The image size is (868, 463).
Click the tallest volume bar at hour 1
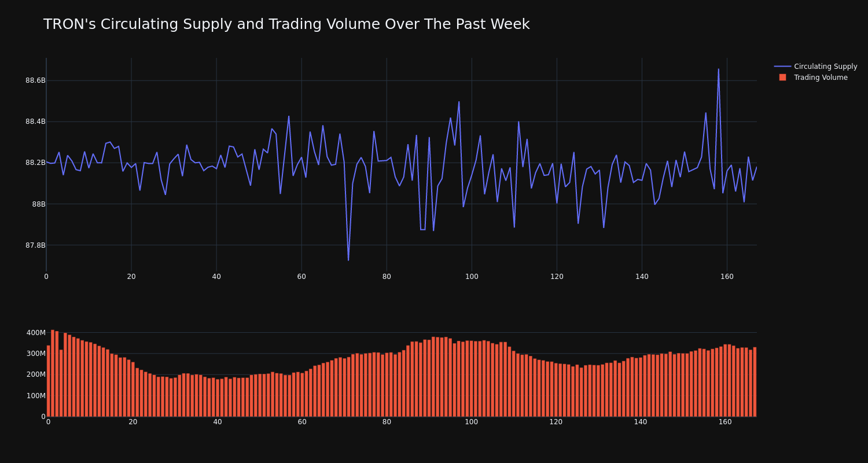[53, 373]
